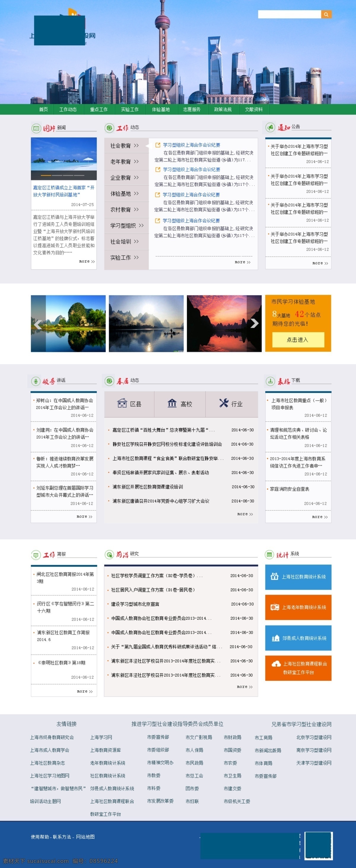Click the 点击进入 button
This screenshot has height=868, width=356.
pos(298,340)
